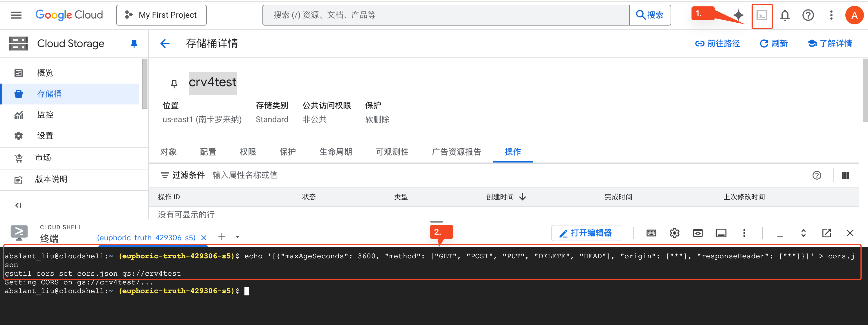868x325 pixels.
Task: Click the 刷新 refresh button
Action: pyautogui.click(x=774, y=44)
